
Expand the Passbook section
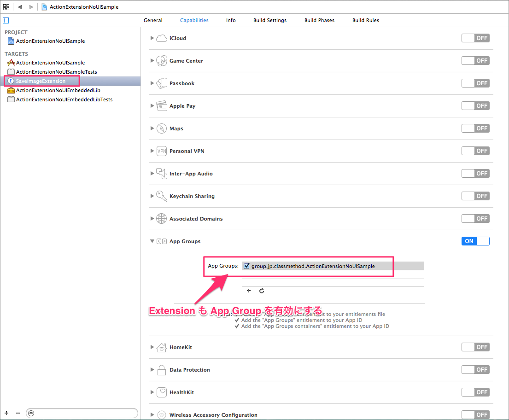[x=152, y=83]
